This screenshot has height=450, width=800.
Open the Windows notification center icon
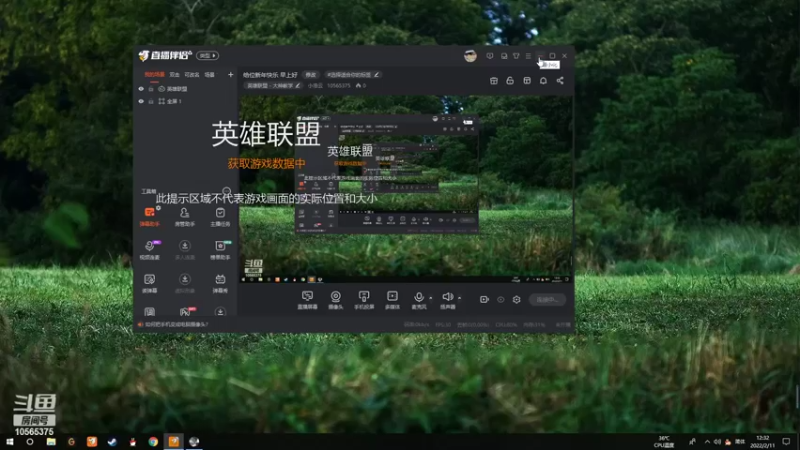786,442
